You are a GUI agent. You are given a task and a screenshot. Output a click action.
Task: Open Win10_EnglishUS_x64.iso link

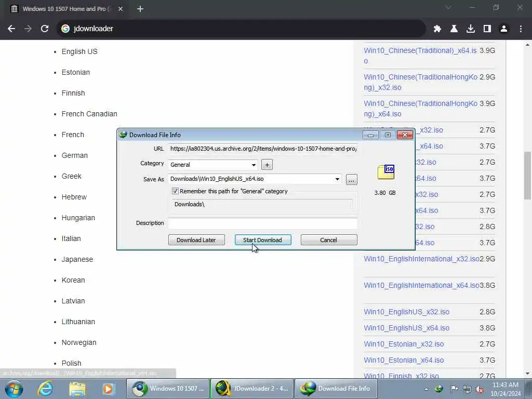406,328
